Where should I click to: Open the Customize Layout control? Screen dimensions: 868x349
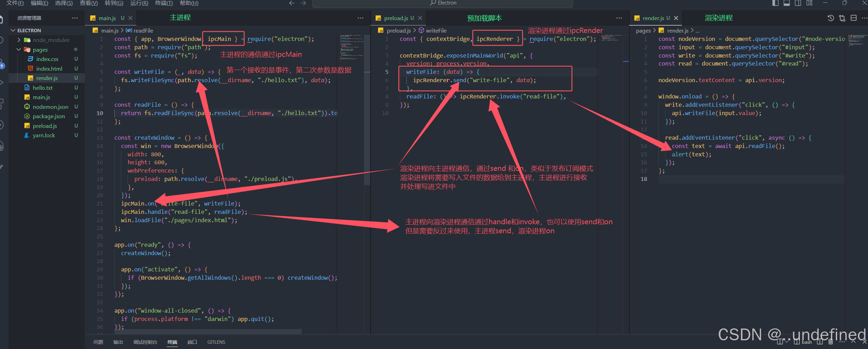(809, 3)
